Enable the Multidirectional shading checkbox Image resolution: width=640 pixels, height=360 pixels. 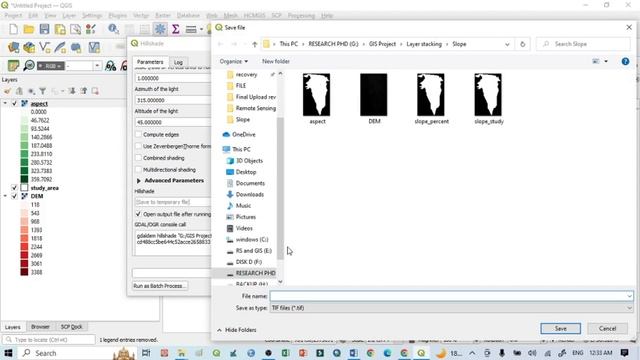tap(138, 169)
